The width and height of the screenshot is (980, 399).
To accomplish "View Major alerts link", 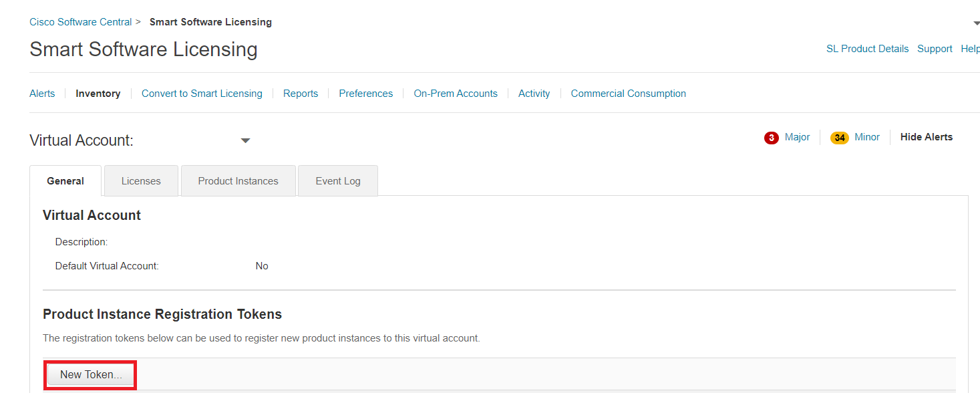I will [x=798, y=137].
